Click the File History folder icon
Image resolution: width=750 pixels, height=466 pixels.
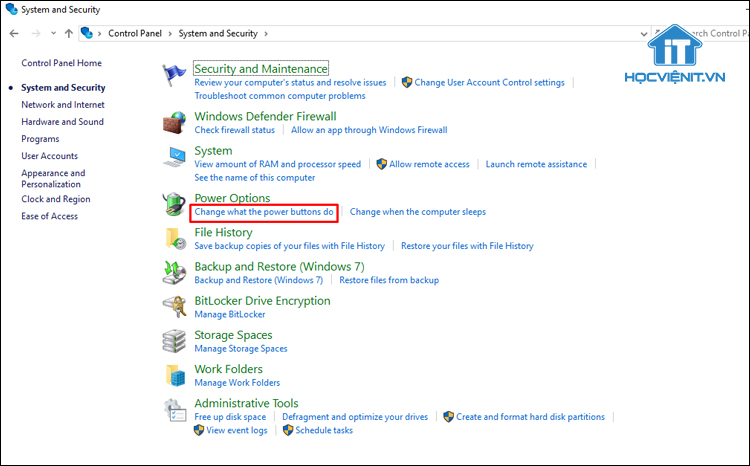click(x=175, y=239)
